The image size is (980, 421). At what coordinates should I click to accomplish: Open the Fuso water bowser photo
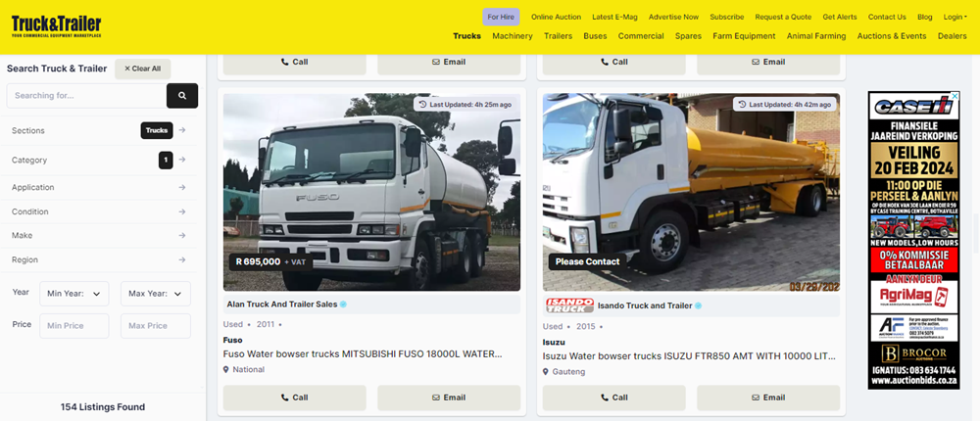371,192
